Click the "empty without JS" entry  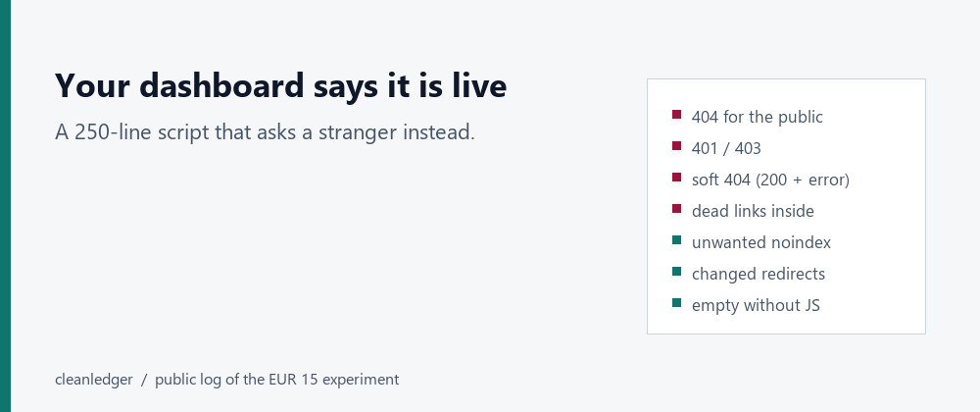point(756,305)
